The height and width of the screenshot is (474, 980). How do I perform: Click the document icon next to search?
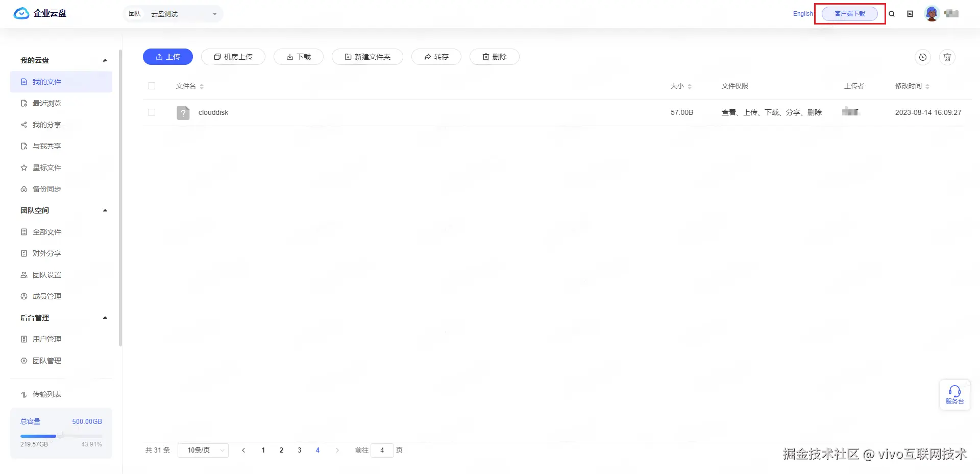coord(910,14)
